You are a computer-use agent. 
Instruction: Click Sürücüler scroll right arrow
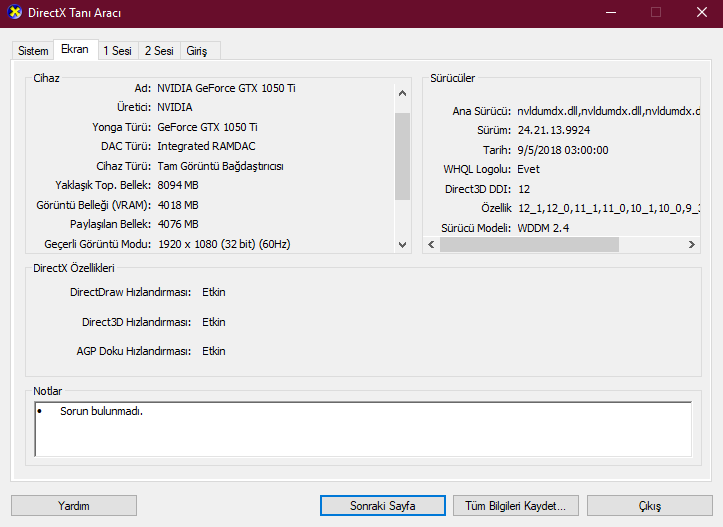pyautogui.click(x=692, y=244)
